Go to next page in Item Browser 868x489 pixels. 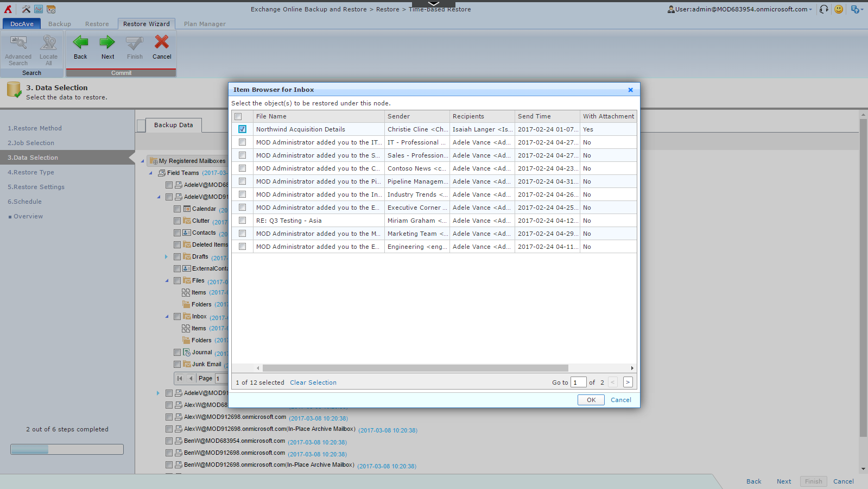[628, 382]
